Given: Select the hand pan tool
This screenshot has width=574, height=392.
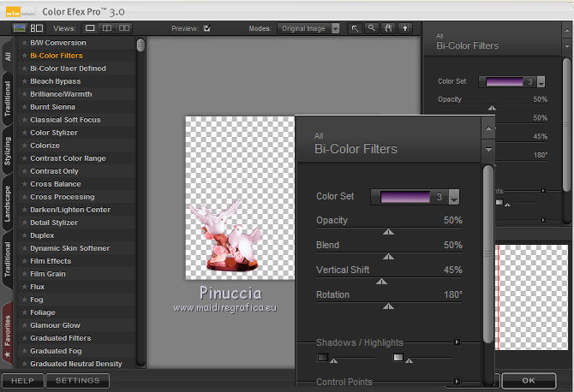Looking at the screenshot, I should pos(386,28).
